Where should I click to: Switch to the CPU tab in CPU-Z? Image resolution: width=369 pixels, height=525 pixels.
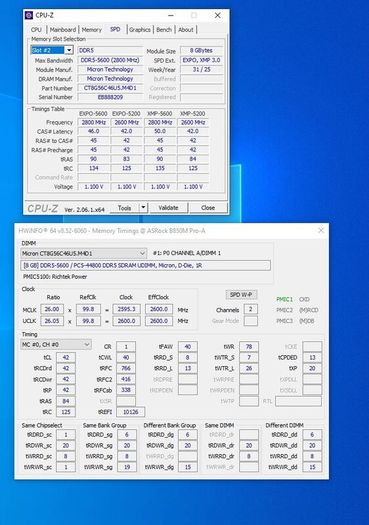36,30
